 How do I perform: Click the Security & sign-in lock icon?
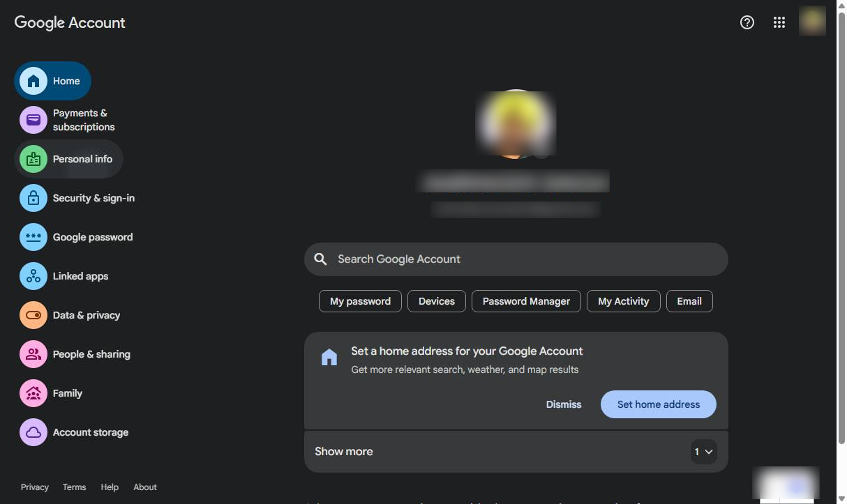[x=33, y=198]
